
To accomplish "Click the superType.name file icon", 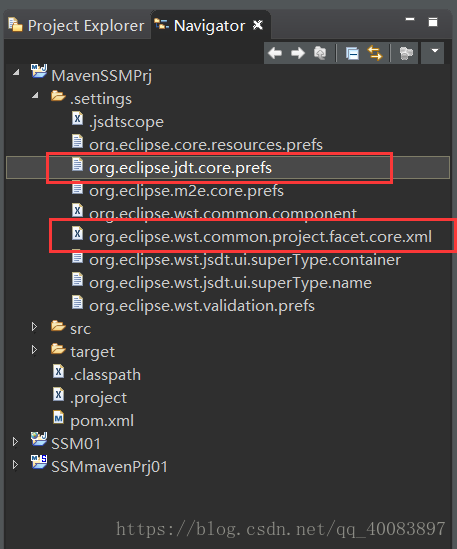I will click(x=77, y=279).
